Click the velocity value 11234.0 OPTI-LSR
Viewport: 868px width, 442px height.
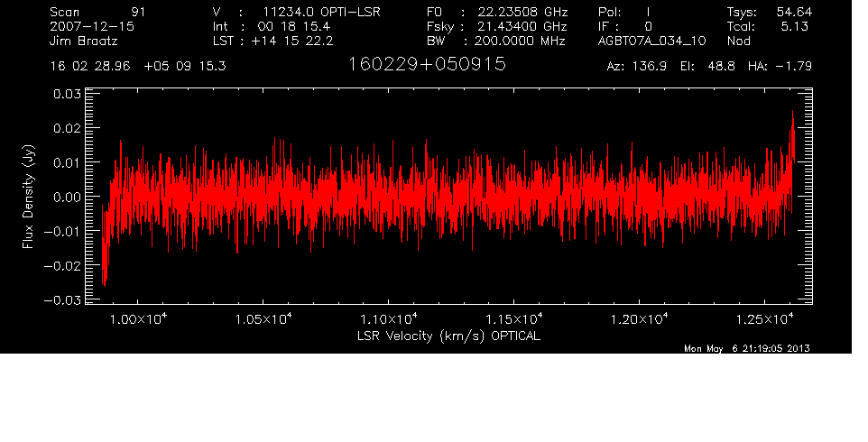(321, 12)
